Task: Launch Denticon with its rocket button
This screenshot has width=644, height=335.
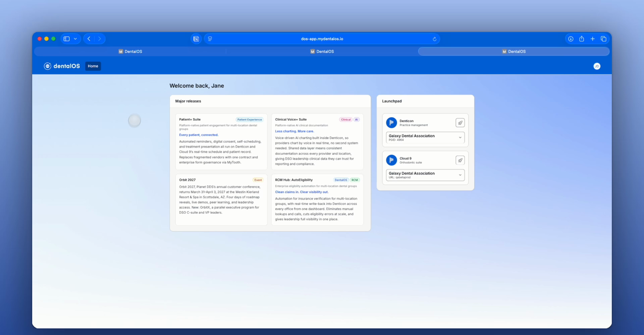Action: [460, 123]
